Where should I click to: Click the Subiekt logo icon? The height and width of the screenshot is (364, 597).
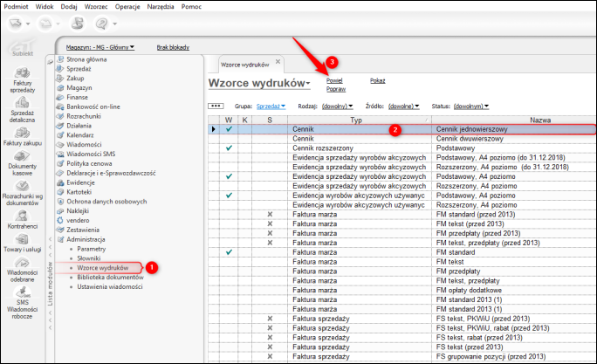(x=23, y=48)
